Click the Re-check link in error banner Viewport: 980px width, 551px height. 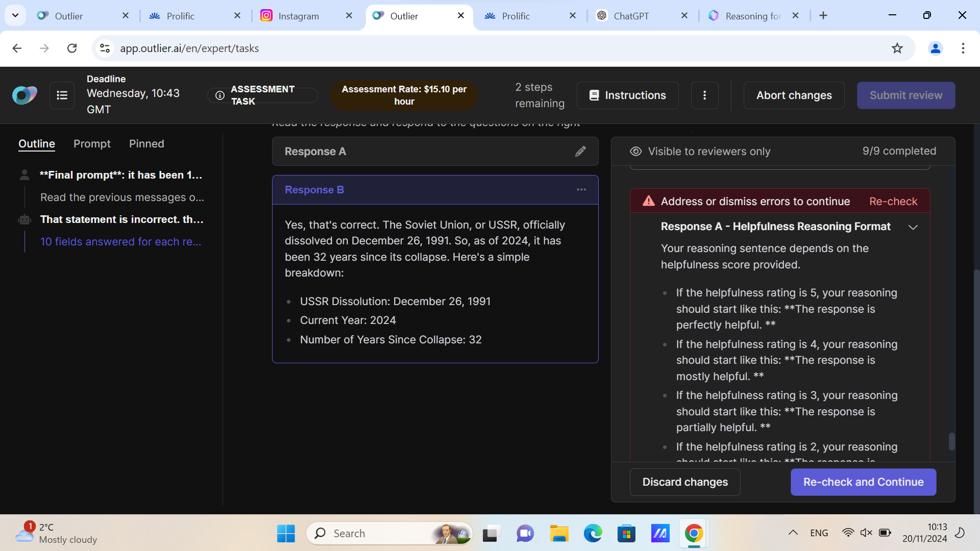(893, 202)
